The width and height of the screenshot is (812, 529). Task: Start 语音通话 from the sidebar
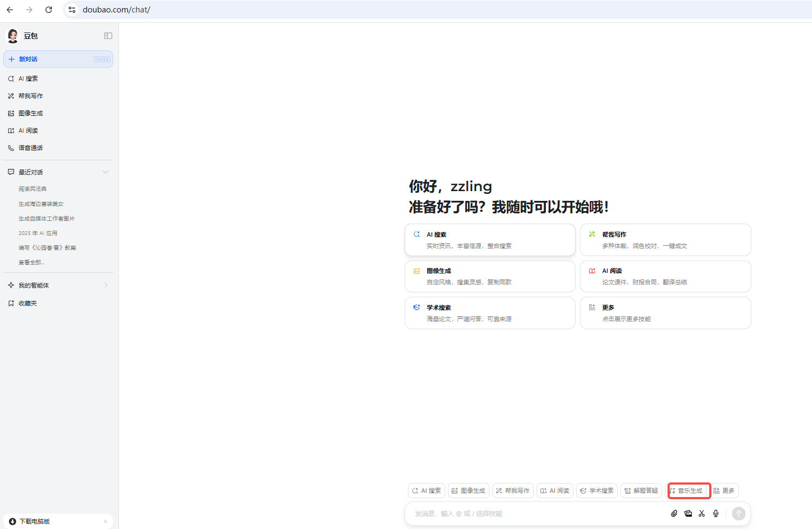click(58, 148)
